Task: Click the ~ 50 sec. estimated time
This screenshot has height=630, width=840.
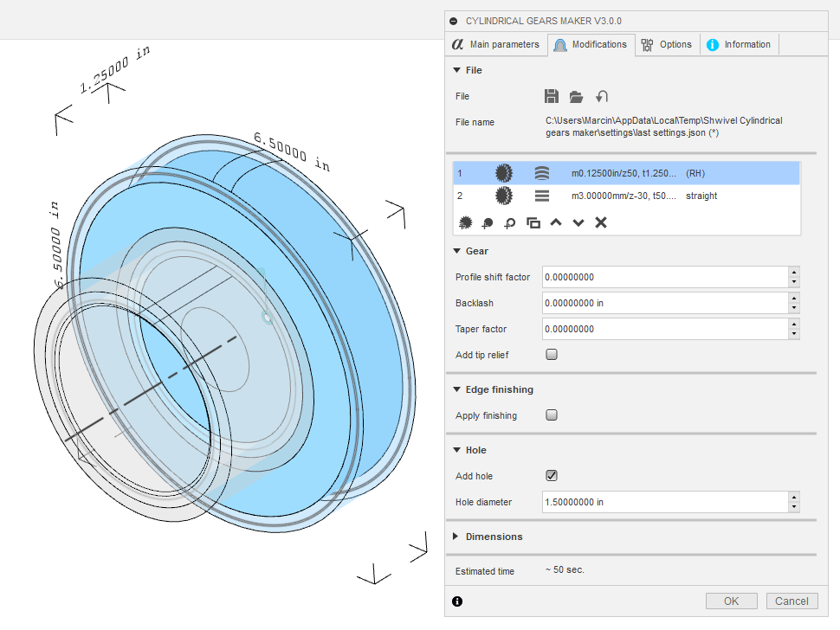Action: (x=565, y=570)
